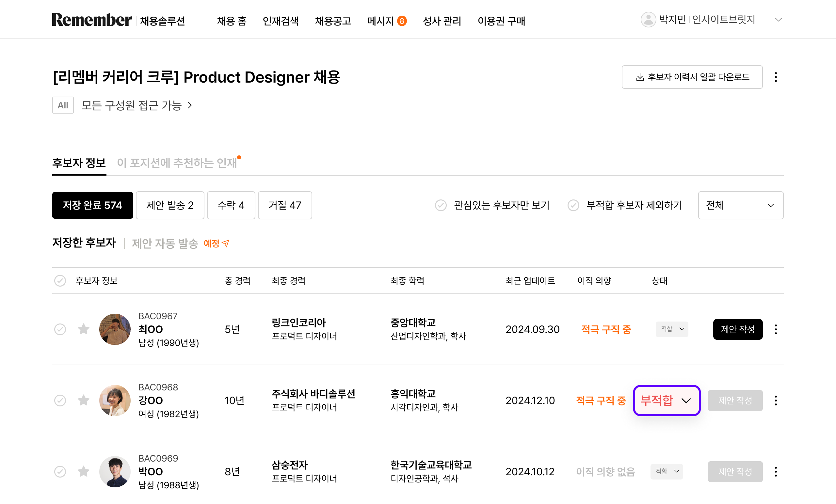Select candidate BAC0968 강OO checkbox
836x504 pixels.
(x=60, y=400)
